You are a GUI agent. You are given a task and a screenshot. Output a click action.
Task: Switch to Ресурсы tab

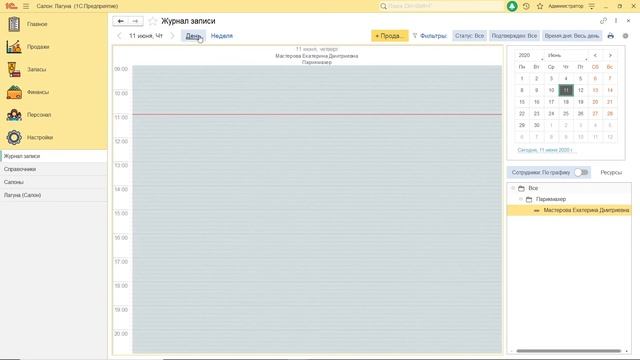(x=611, y=173)
